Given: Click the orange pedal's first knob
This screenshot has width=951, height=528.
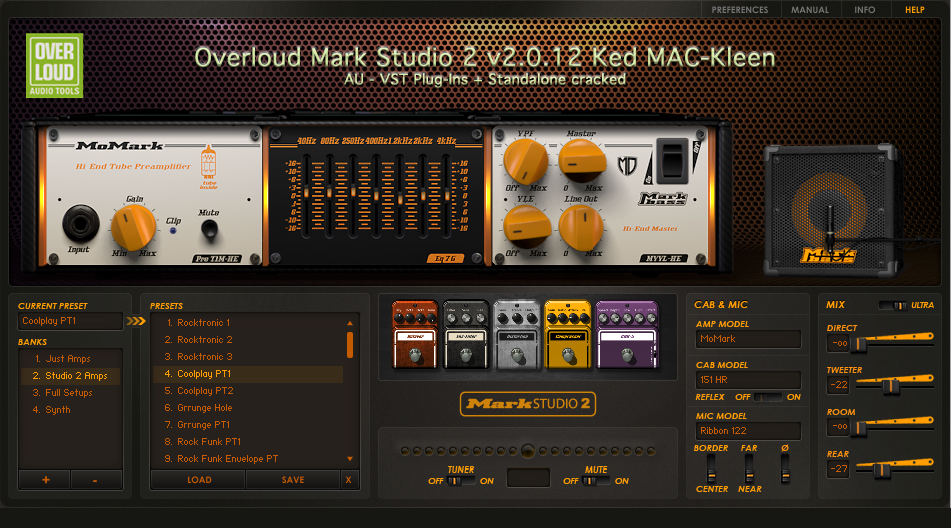Looking at the screenshot, I should pyautogui.click(x=399, y=317).
